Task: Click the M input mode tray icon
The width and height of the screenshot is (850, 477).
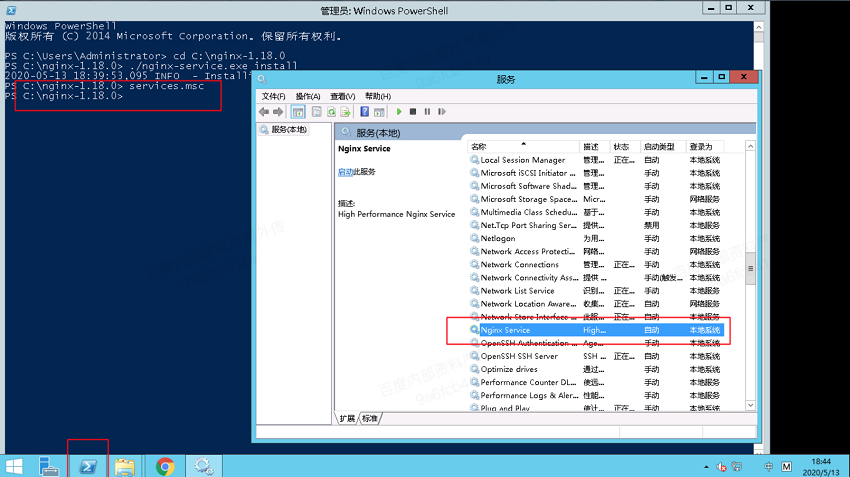Action: click(x=787, y=467)
